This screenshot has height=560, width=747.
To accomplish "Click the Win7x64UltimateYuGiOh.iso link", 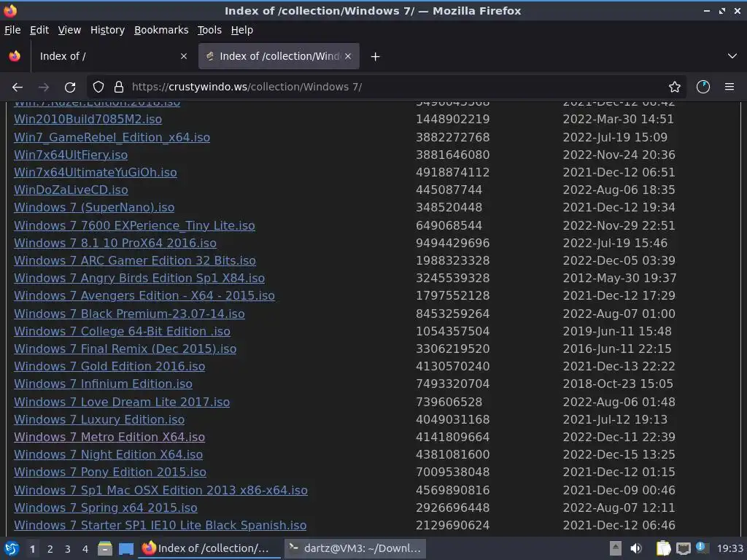I will click(96, 172).
